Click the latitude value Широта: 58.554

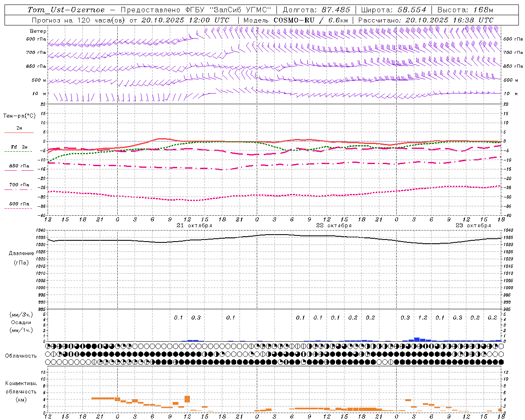coord(394,10)
